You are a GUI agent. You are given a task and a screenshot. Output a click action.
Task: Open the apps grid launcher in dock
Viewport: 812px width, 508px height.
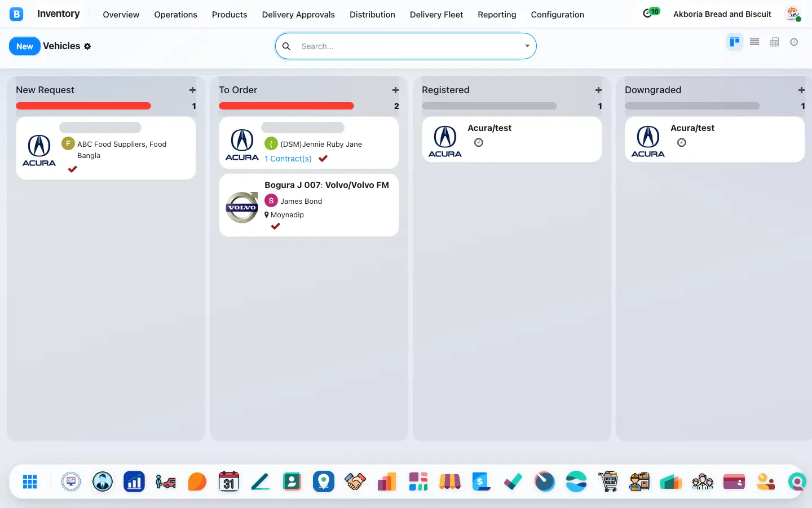pos(30,481)
